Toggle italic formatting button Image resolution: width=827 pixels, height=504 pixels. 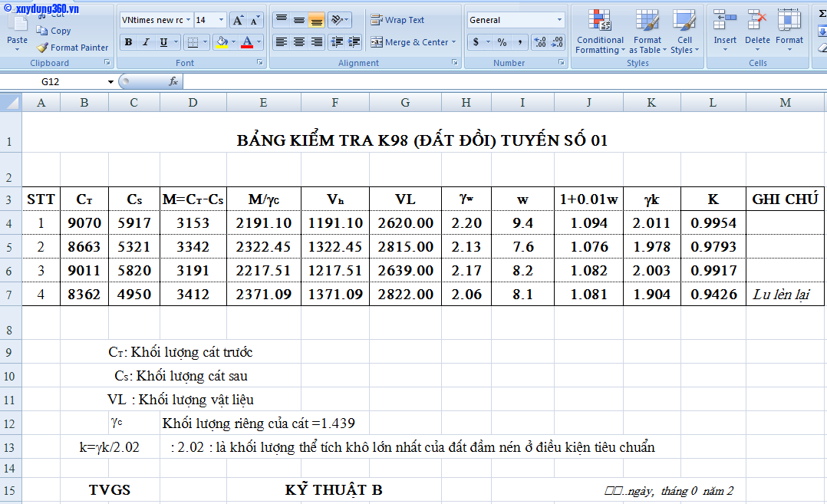click(146, 42)
